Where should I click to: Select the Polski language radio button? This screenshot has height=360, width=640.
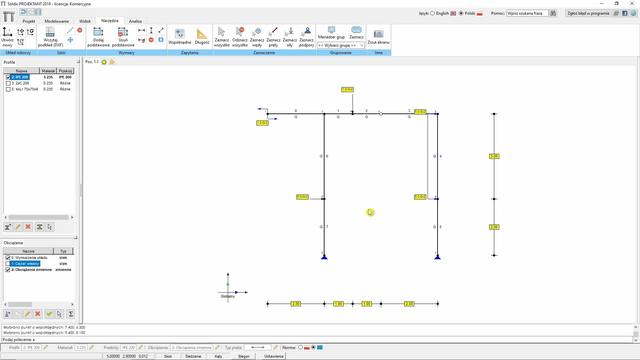coord(461,13)
